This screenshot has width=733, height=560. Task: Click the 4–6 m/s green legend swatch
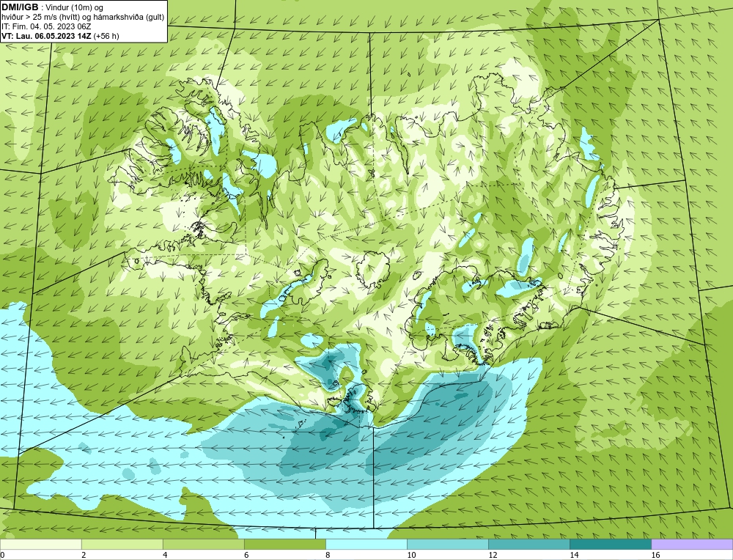[x=203, y=544]
